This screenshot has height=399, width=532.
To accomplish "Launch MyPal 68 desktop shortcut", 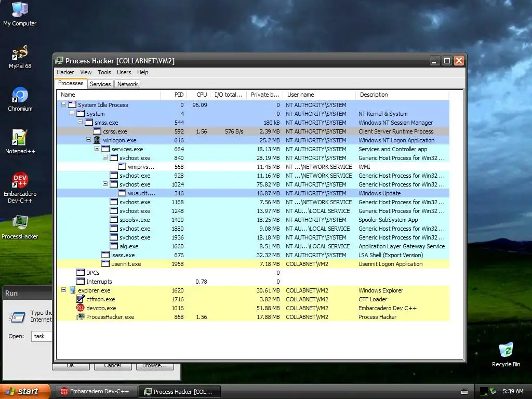I will pyautogui.click(x=20, y=57).
